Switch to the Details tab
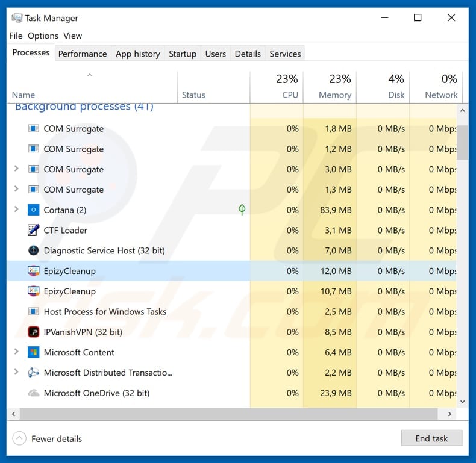The image size is (476, 463). (x=248, y=54)
